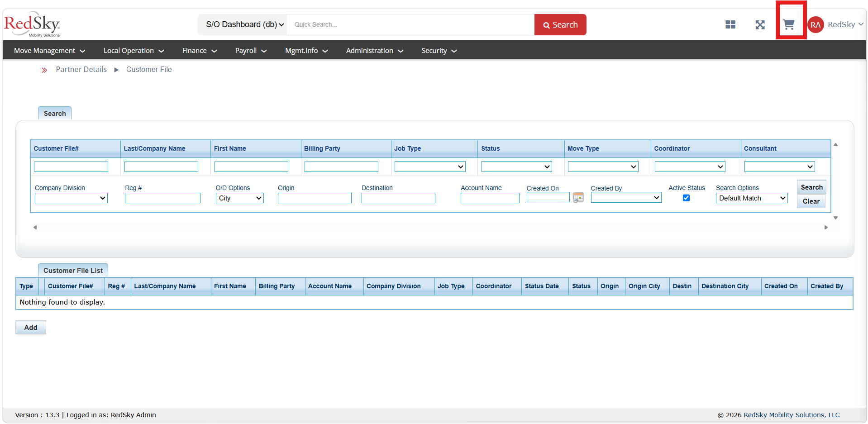Click the red breadcrumb double-arrow icon
868x424 pixels.
coord(44,70)
